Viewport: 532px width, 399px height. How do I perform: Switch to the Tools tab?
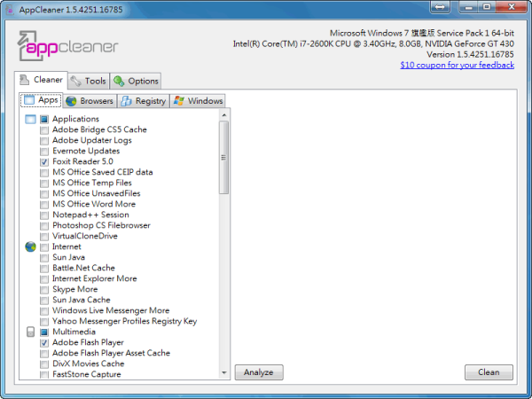(89, 81)
